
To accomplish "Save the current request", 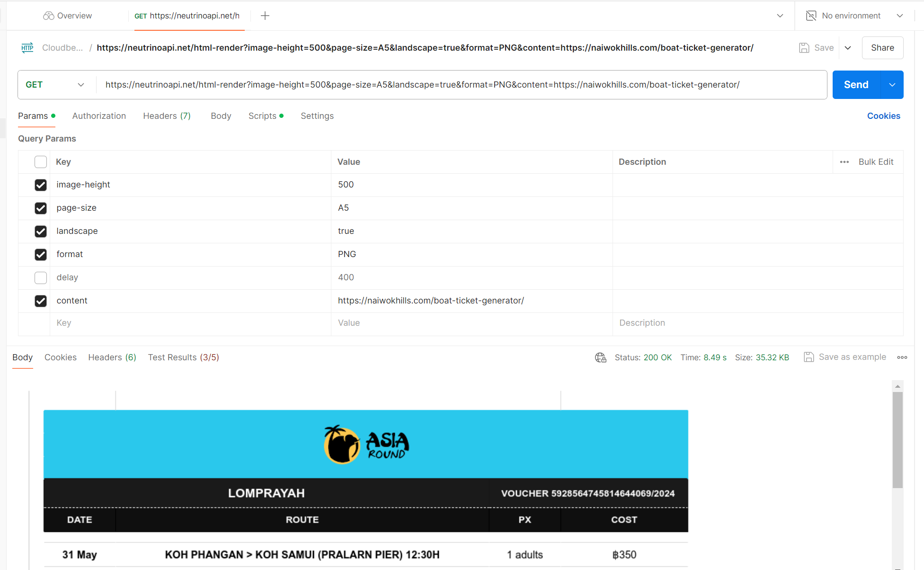I will click(817, 48).
